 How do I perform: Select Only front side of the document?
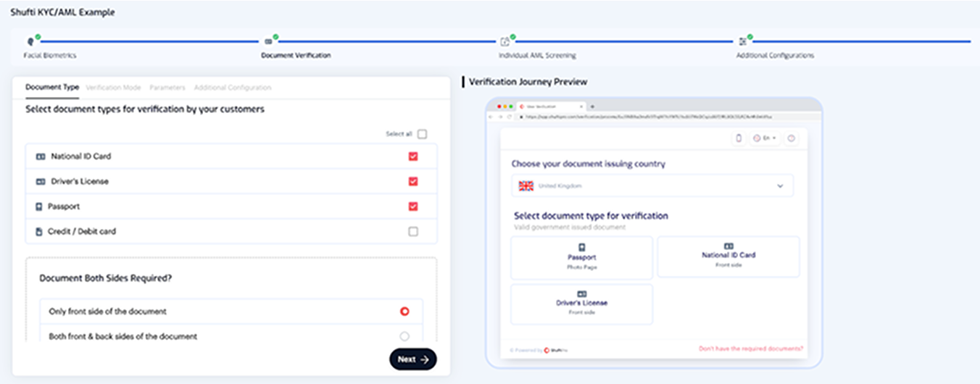click(404, 312)
